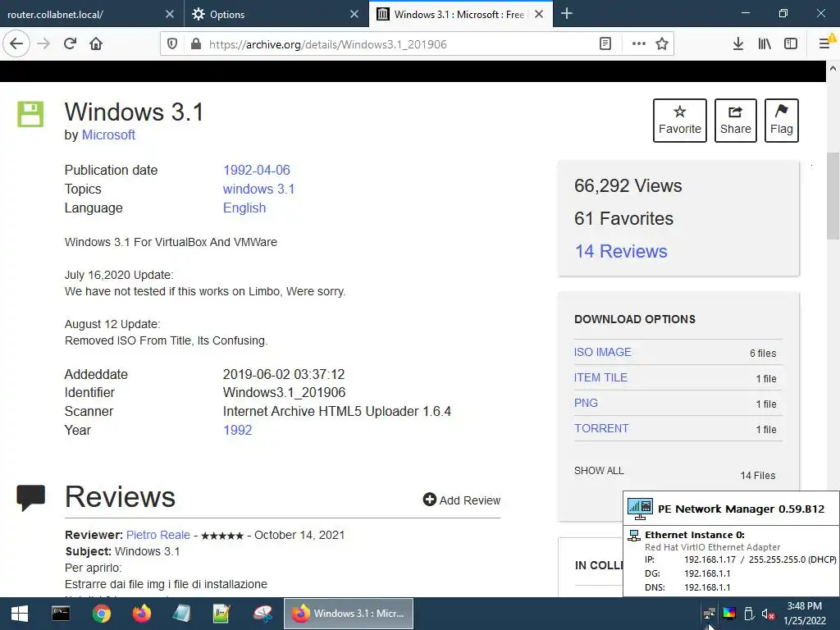Launch the glass-sheet pinned taskbar app
The width and height of the screenshot is (840, 630).
point(181,614)
